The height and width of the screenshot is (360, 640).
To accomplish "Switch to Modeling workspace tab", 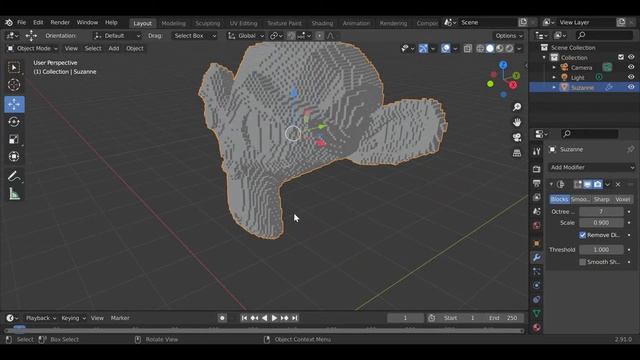I will [173, 23].
